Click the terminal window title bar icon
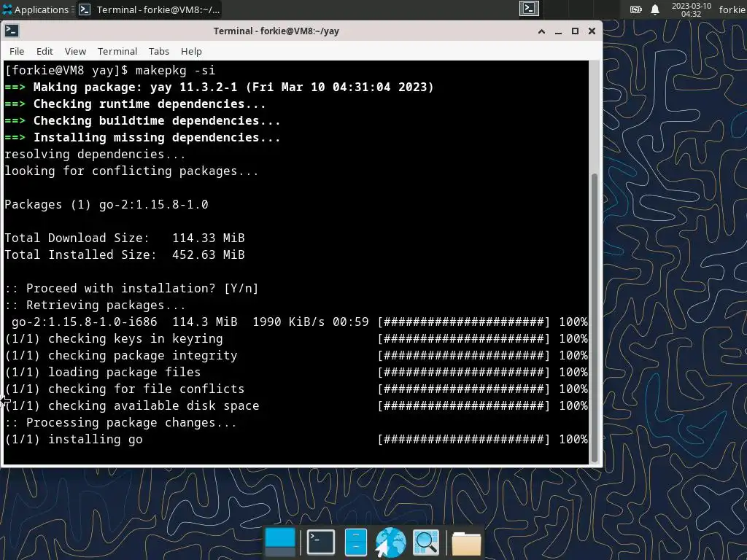 click(x=12, y=31)
